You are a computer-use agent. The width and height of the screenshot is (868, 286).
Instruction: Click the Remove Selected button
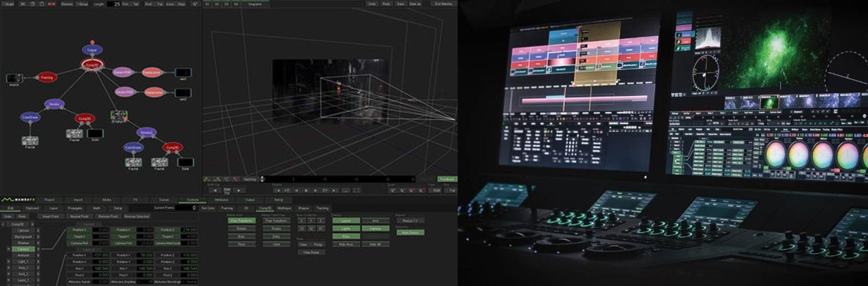(x=137, y=216)
